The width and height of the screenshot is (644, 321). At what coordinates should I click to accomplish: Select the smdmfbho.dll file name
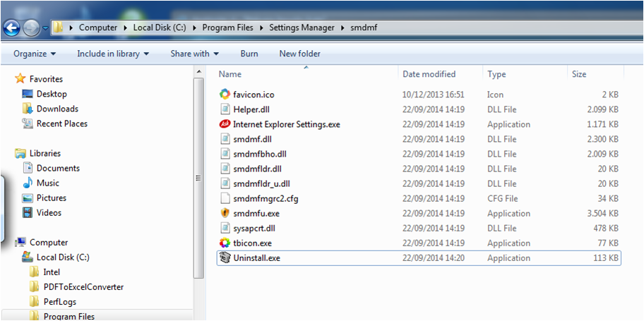[260, 154]
